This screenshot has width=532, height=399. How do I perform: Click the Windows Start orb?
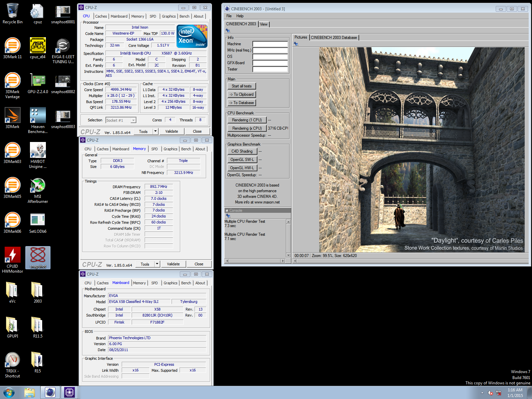click(9, 393)
